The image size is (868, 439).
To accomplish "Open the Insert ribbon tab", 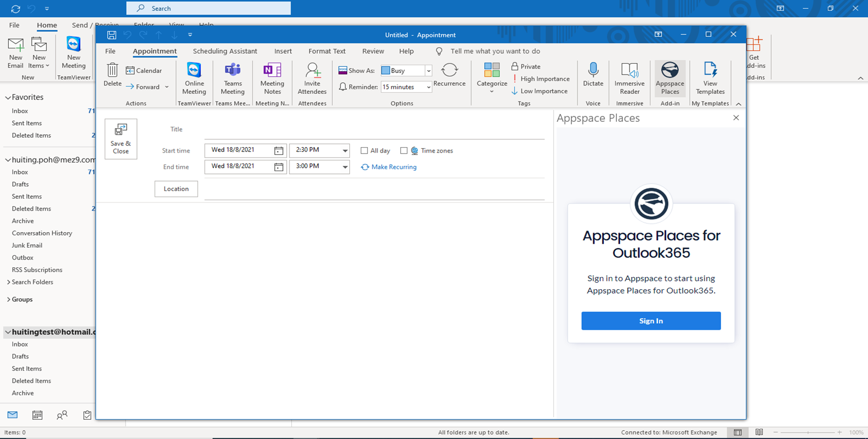I will tap(283, 51).
